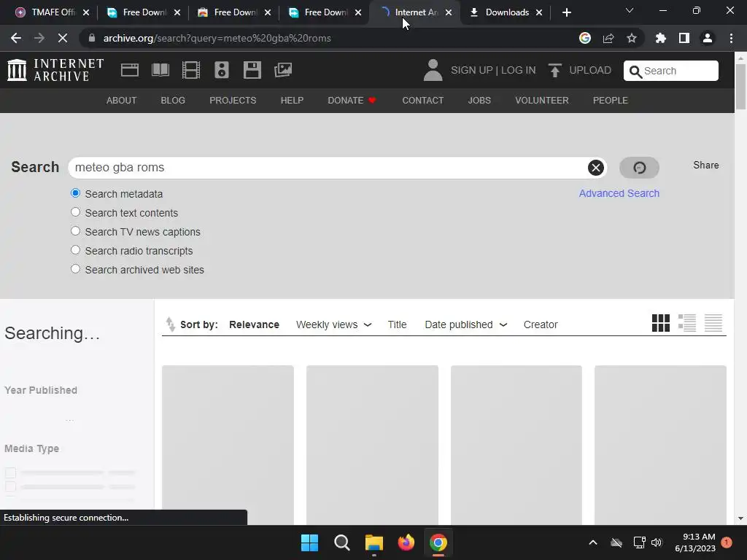Toggle sort direction arrows
Viewport: 747px width, 560px height.
170,324
